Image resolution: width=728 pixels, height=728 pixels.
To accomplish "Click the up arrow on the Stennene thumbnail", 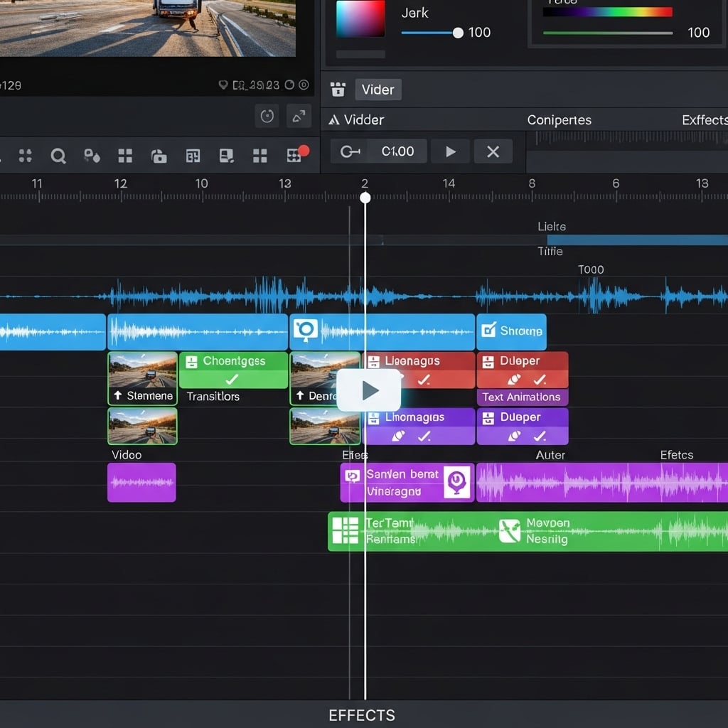I will 118,396.
